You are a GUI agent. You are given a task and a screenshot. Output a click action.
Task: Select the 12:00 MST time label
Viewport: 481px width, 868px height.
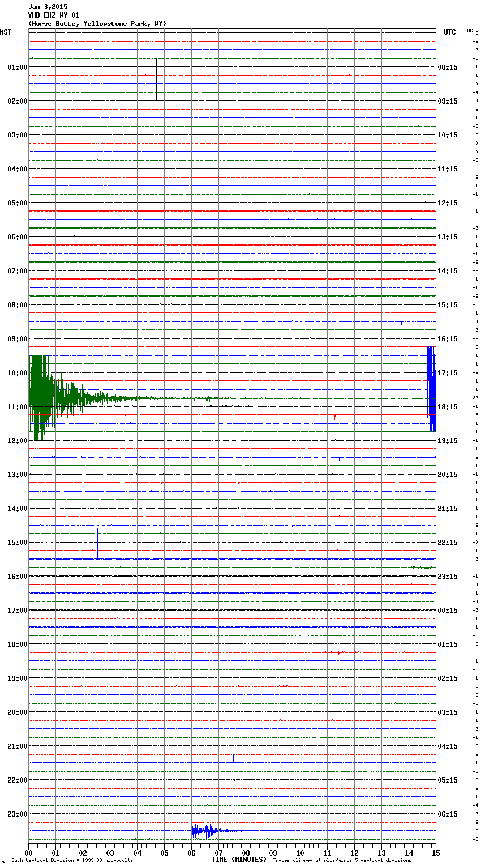[x=18, y=441]
